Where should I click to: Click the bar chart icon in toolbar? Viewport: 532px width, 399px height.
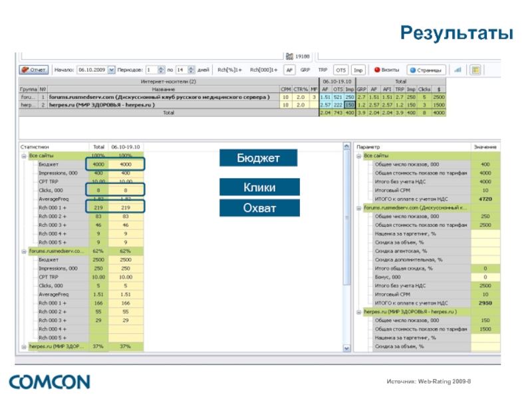458,70
